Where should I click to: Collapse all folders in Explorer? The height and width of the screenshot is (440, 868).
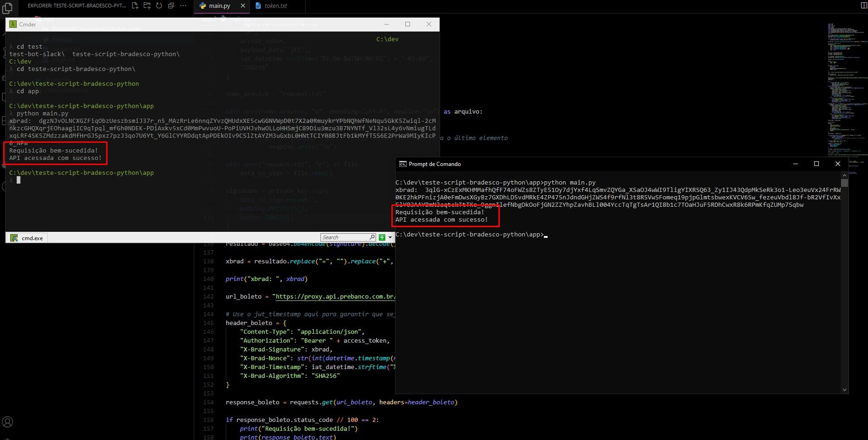click(171, 6)
